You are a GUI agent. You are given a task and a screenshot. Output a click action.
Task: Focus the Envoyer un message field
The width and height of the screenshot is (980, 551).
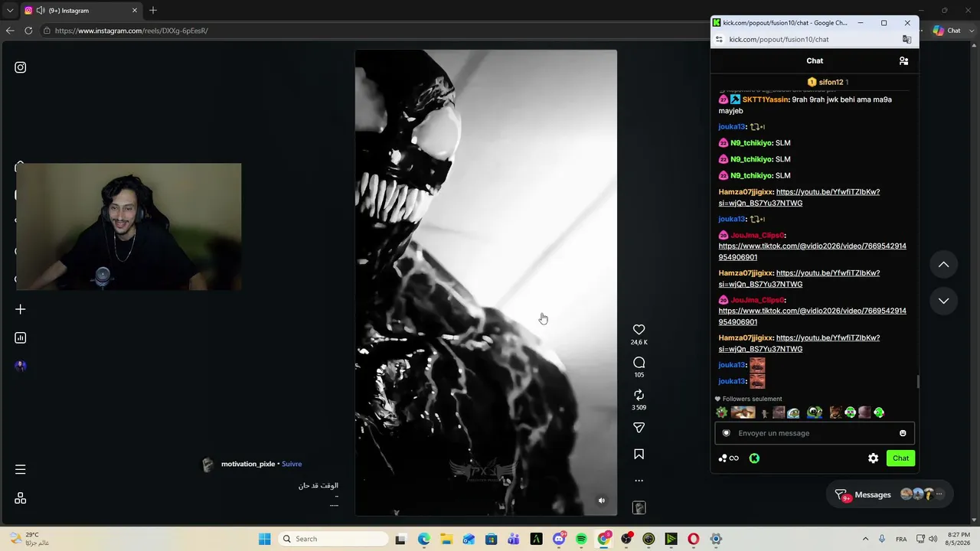coord(815,433)
